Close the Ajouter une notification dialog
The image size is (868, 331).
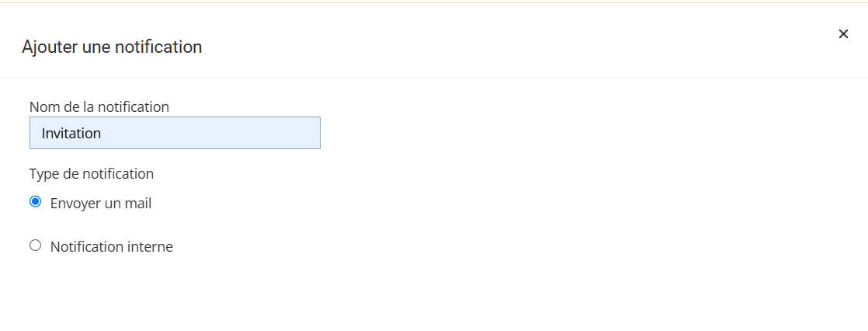pos(843,34)
